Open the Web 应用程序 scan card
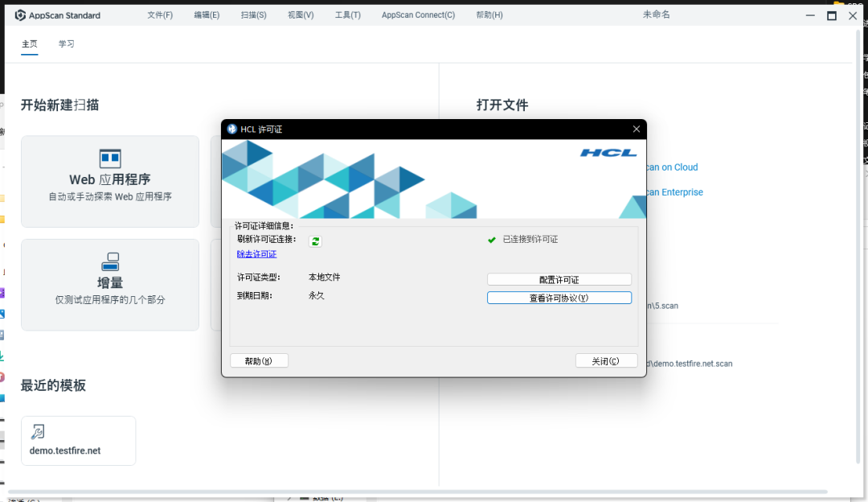 (x=110, y=182)
